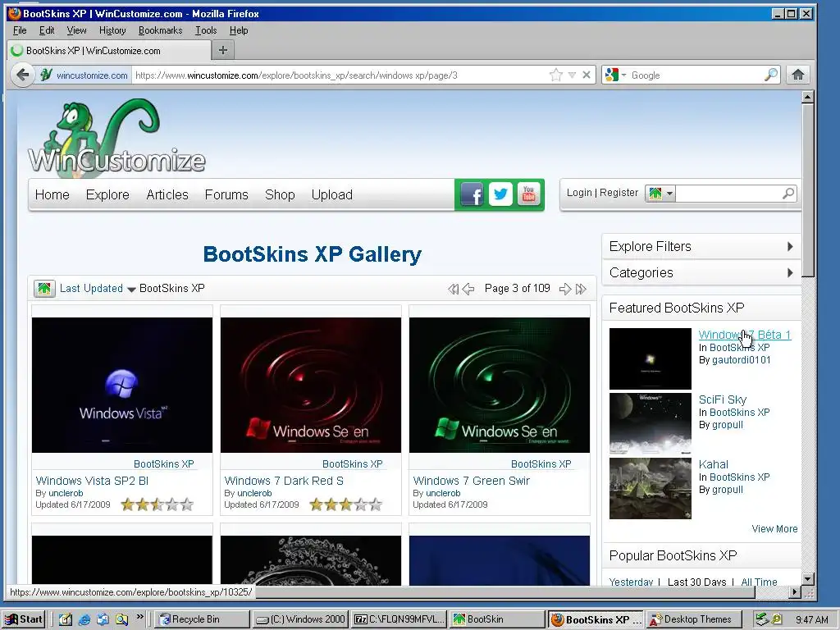Select the BootSkins XP browser tab
This screenshot has height=630, width=840.
(x=109, y=50)
